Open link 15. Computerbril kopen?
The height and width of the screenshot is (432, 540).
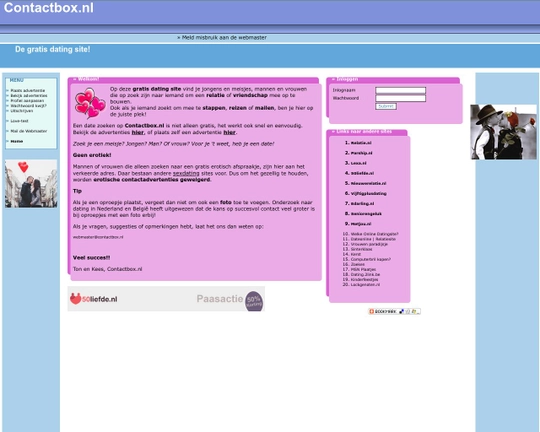371,259
